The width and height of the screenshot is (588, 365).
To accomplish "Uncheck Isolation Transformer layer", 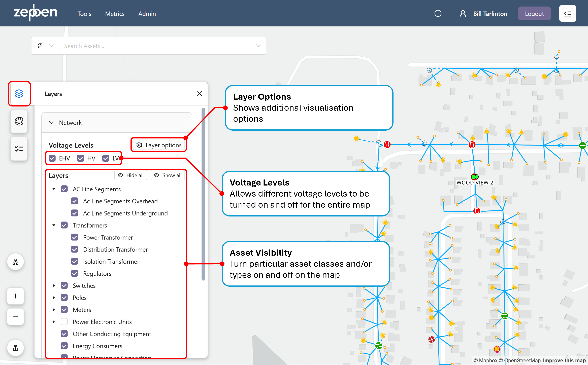I will pos(75,261).
